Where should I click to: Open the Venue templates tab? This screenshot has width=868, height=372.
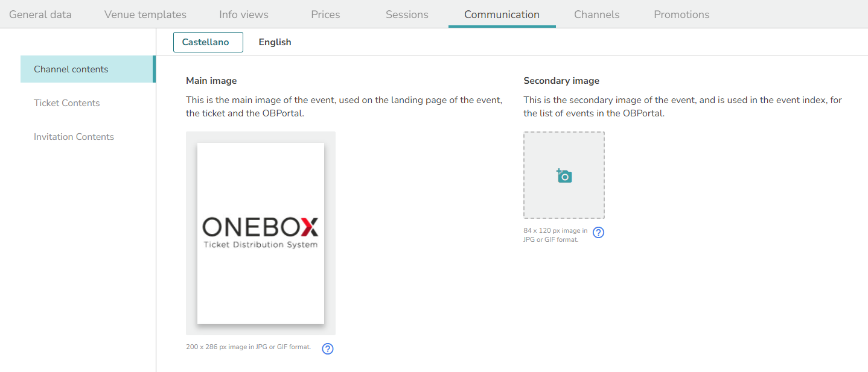[x=145, y=14]
